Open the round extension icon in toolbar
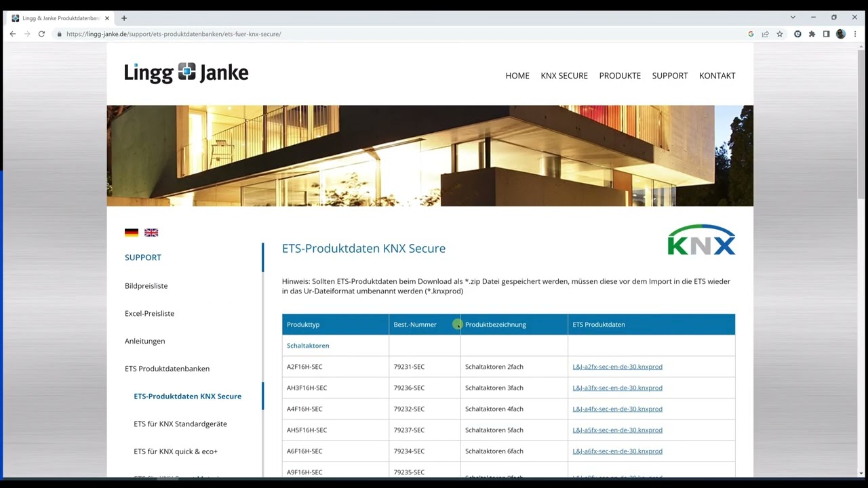This screenshot has height=488, width=868. pos(797,34)
